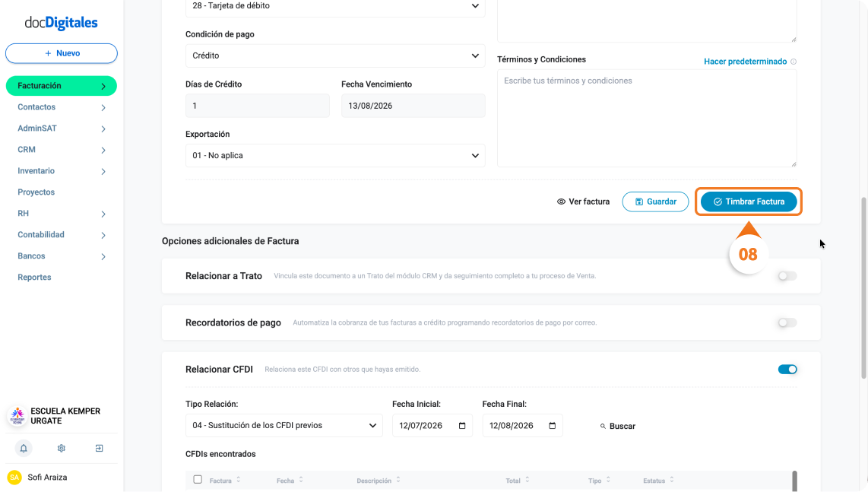The height and width of the screenshot is (492, 868).
Task: Open the Exportación dropdown
Action: point(335,156)
